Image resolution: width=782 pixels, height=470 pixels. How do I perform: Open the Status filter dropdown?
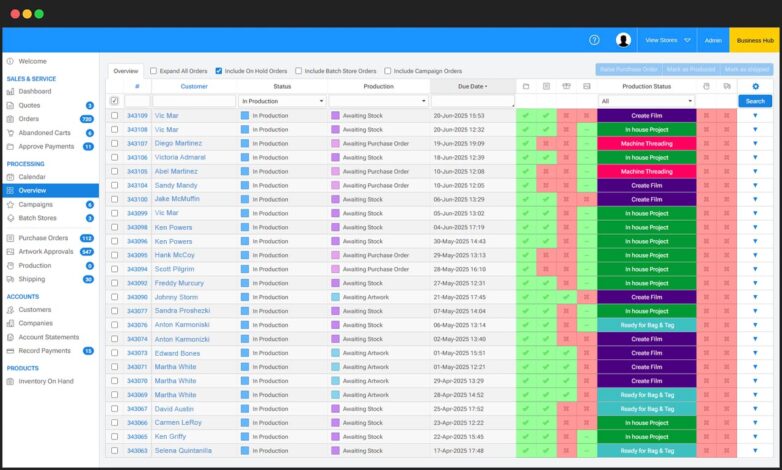pyautogui.click(x=282, y=101)
